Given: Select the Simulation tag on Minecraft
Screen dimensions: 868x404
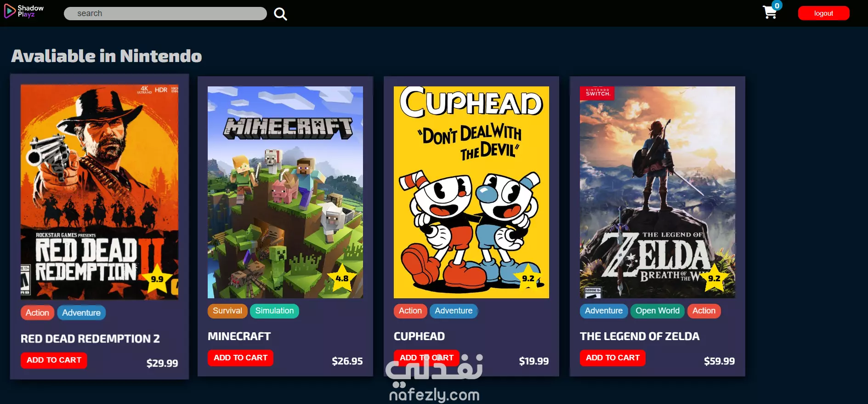Looking at the screenshot, I should pos(274,311).
